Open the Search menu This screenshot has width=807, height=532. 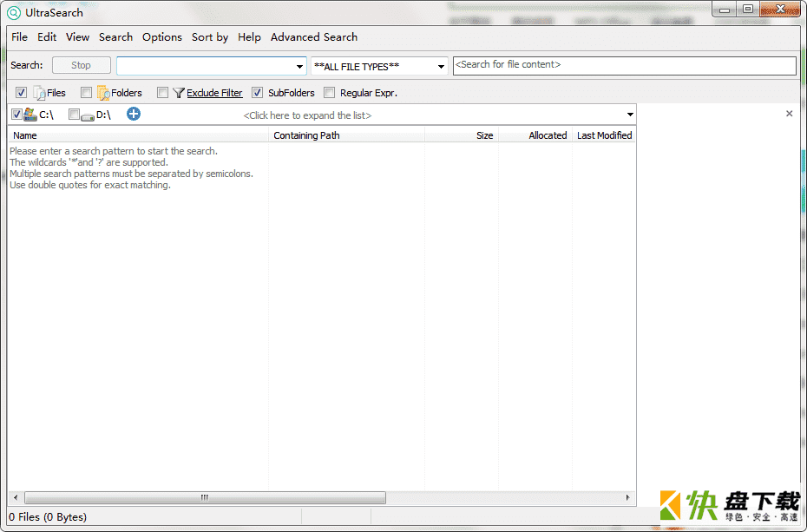(115, 37)
